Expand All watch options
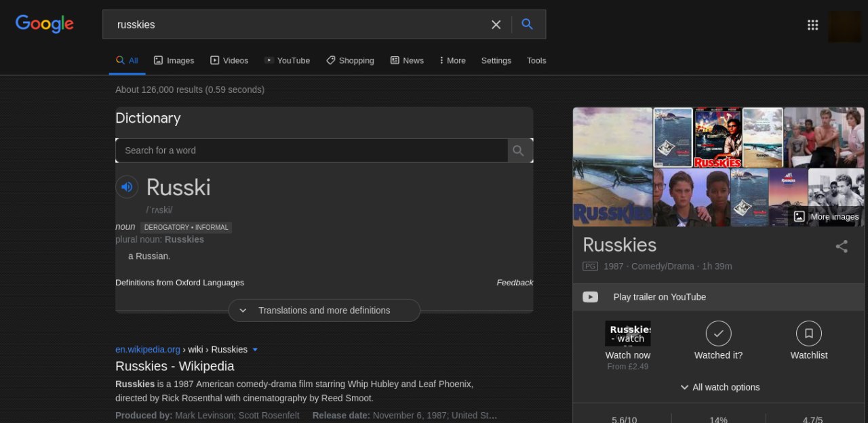Image resolution: width=868 pixels, height=423 pixels. click(719, 387)
